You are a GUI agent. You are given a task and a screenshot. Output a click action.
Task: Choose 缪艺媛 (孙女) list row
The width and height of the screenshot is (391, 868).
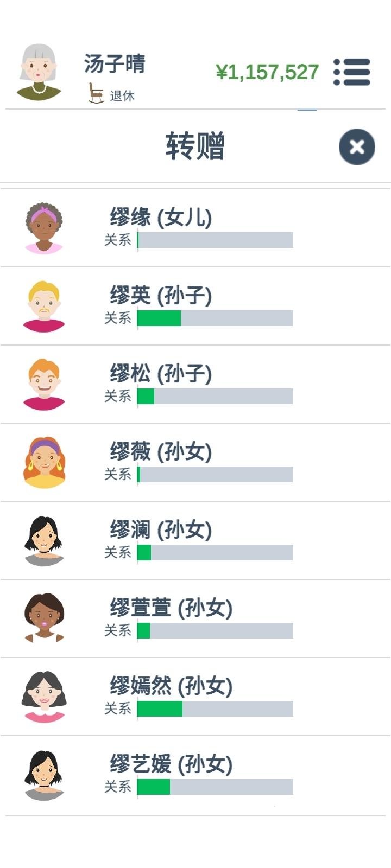pyautogui.click(x=195, y=775)
